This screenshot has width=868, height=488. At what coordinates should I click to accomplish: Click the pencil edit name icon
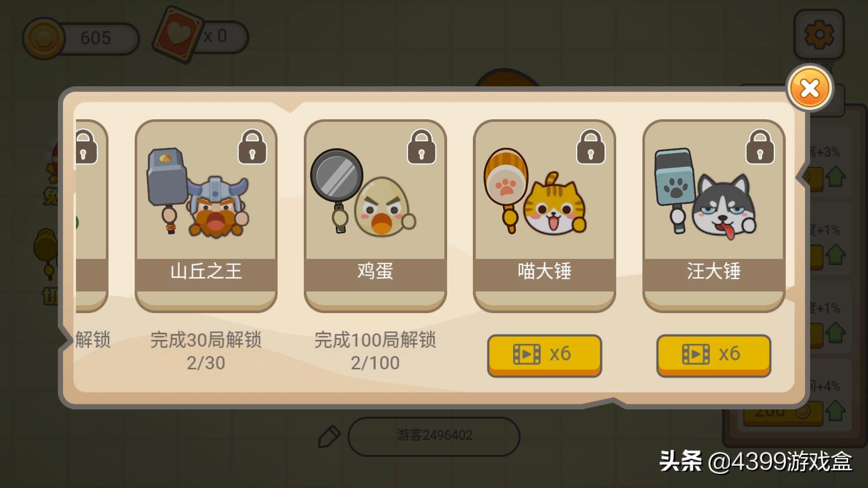tap(329, 436)
